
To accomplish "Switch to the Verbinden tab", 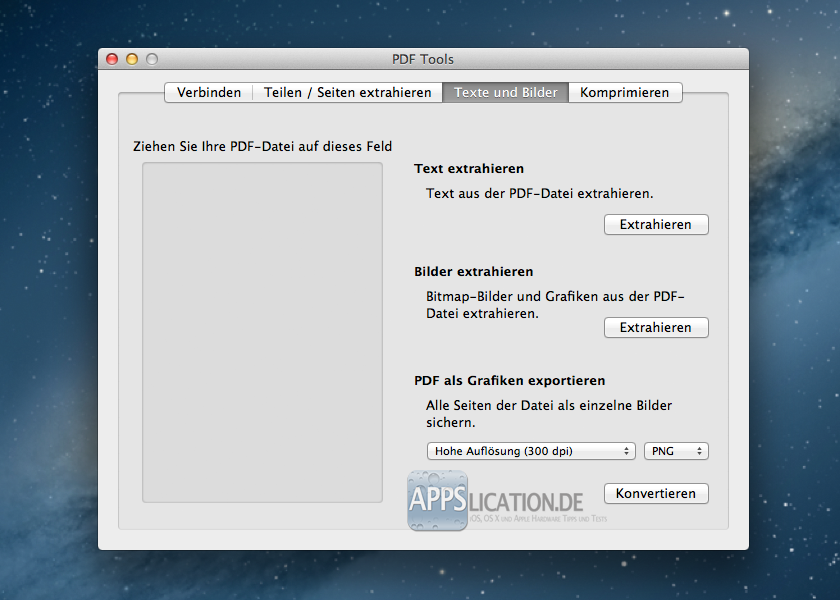I will pyautogui.click(x=208, y=92).
